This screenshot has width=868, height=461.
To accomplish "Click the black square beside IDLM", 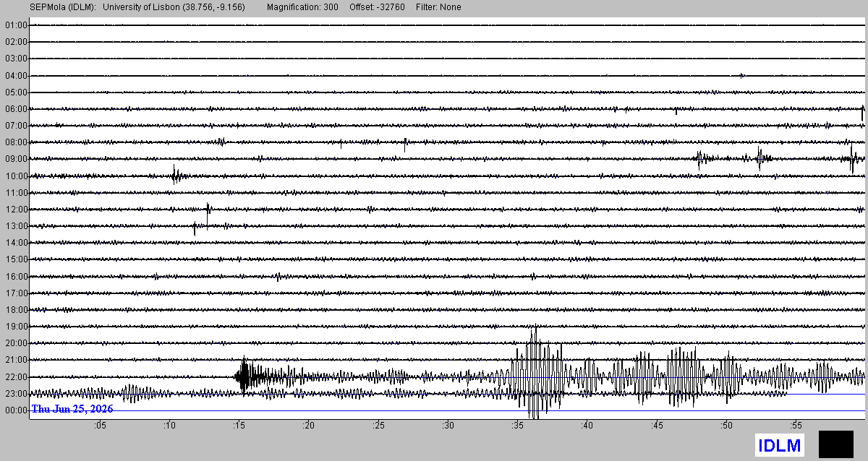I will point(836,444).
